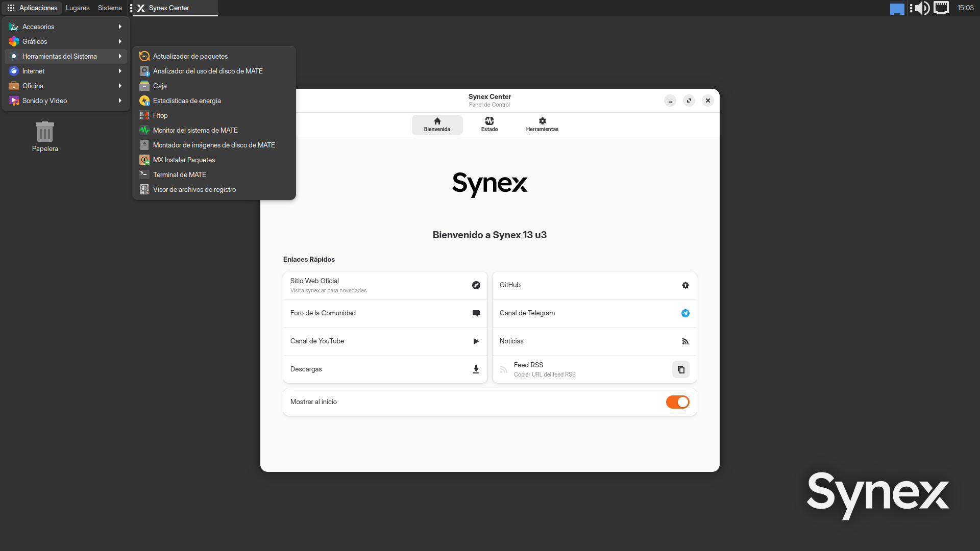
Task: Click the Noticias RSS feed icon
Action: (685, 341)
